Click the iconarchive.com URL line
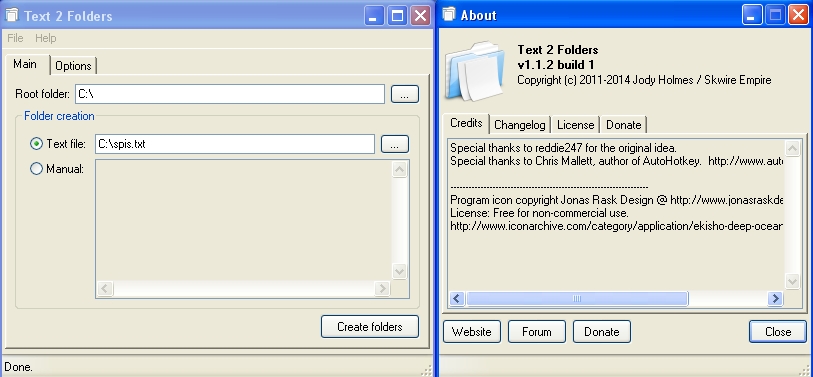This screenshot has height=377, width=813. pos(616,226)
